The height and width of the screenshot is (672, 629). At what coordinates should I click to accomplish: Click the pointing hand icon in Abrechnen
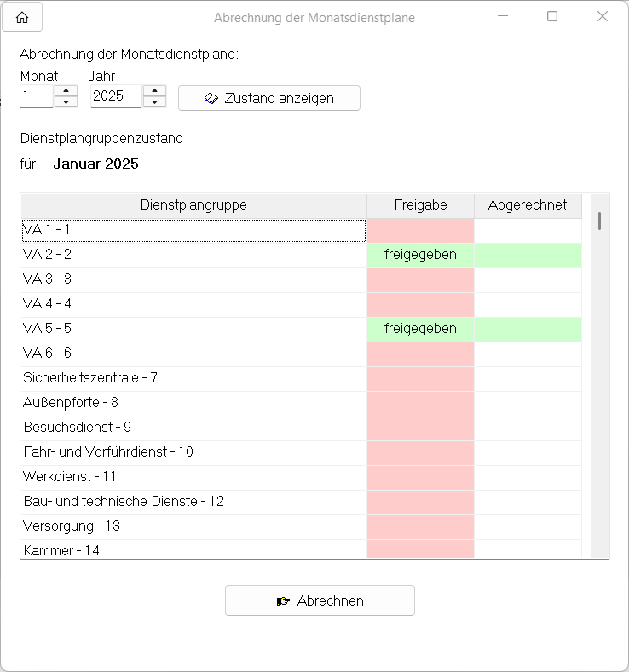[284, 601]
